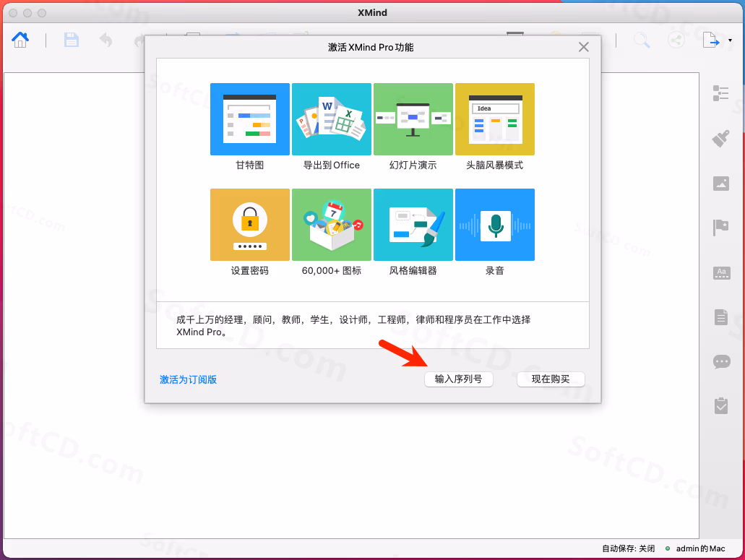Screen dimensions: 745x560
Task: Click the 输入序列号 button
Action: [459, 379]
